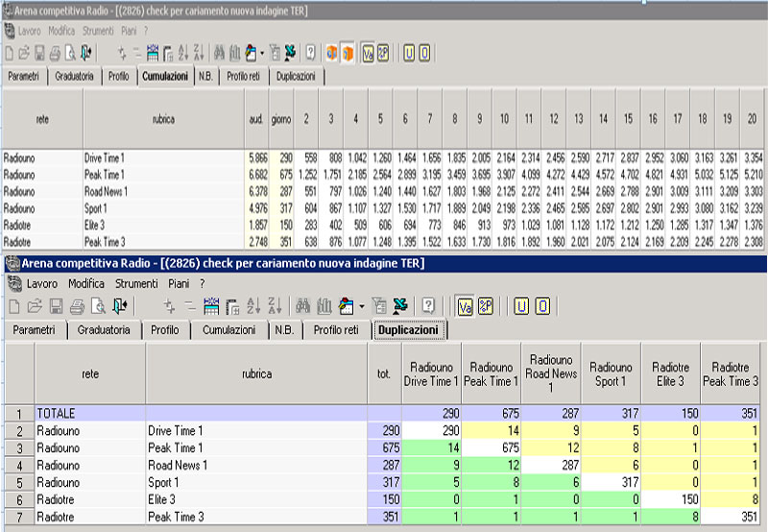Click the binoculars icon in the upper window toolbar
Viewport: 768px width, 532px height.
coord(220,53)
